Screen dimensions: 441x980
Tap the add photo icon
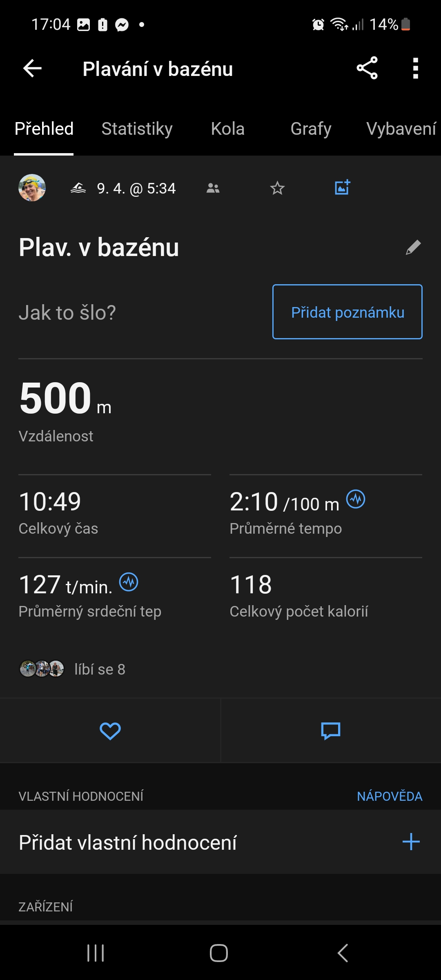342,188
